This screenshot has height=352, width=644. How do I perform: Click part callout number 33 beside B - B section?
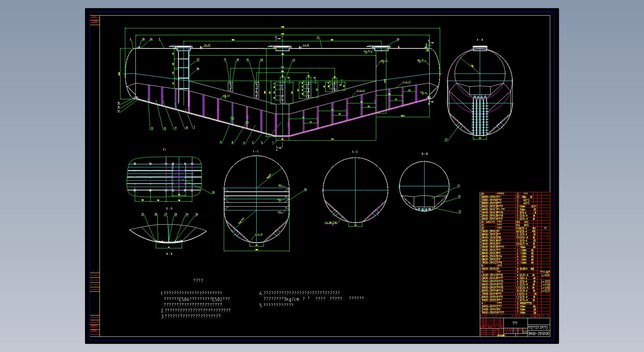click(x=458, y=186)
